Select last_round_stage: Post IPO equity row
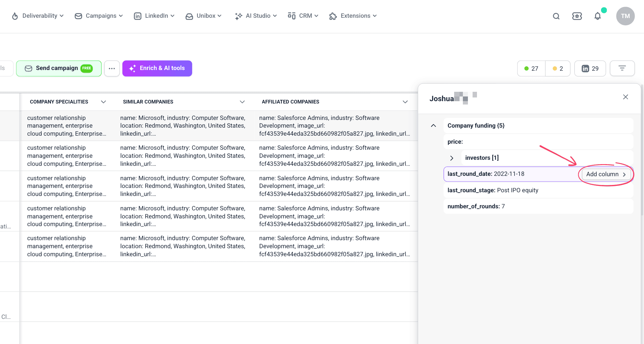Viewport: 644px width, 344px height. pos(538,190)
